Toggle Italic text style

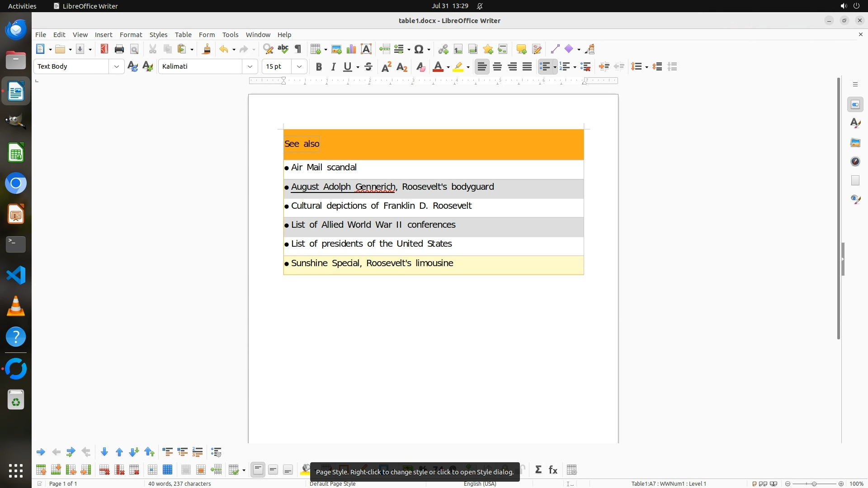(333, 67)
